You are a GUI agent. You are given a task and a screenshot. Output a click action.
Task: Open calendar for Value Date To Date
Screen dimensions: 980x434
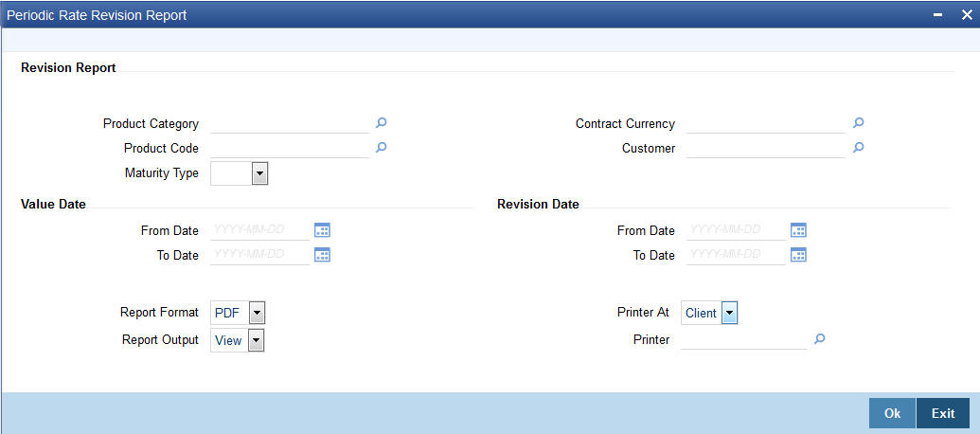322,255
